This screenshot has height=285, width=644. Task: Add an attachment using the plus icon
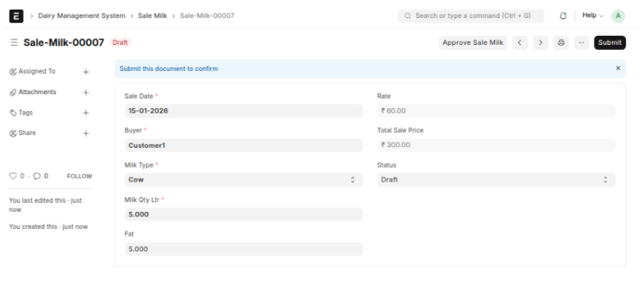pyautogui.click(x=86, y=93)
